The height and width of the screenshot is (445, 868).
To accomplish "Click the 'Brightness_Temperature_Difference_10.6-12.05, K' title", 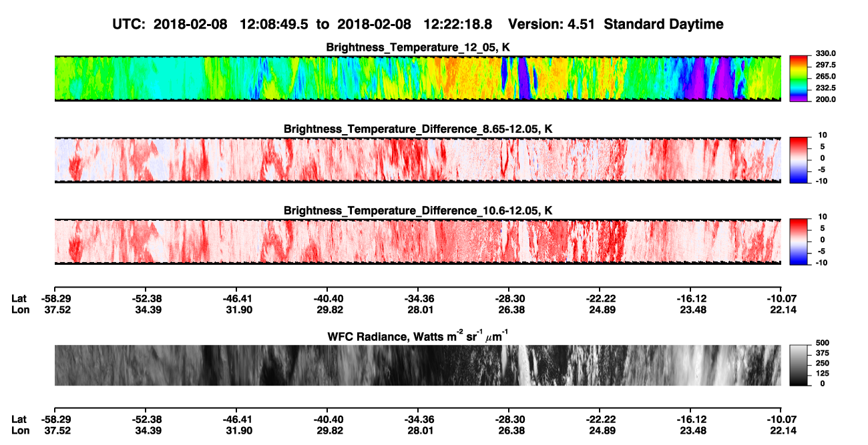I will coord(418,211).
